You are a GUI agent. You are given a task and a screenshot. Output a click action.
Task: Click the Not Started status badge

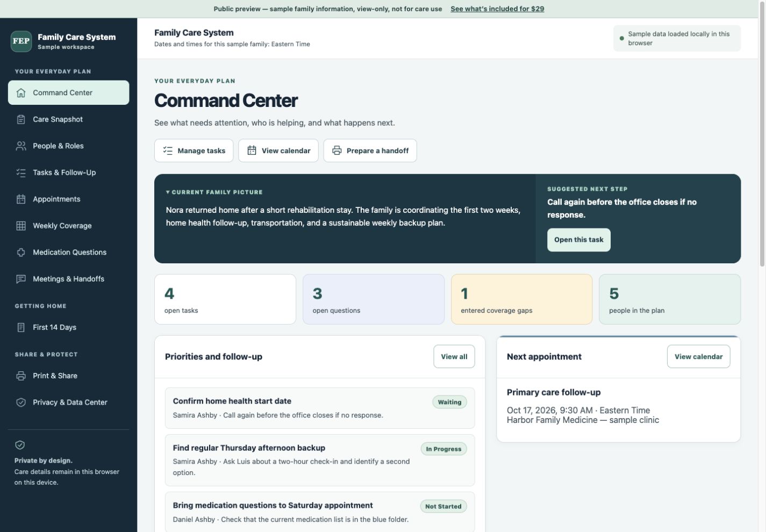tap(443, 506)
